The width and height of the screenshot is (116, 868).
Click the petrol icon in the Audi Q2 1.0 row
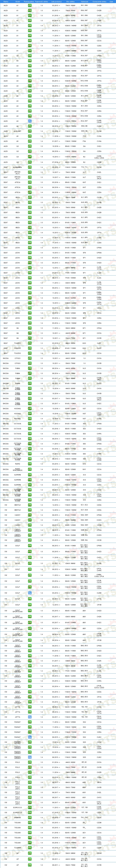tap(30, 146)
